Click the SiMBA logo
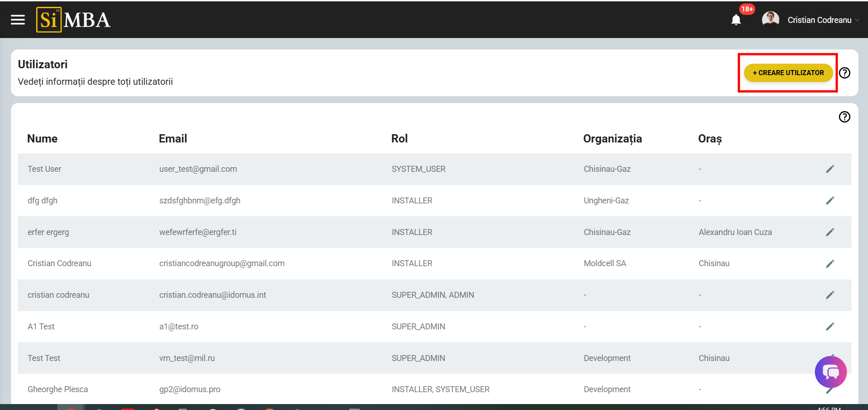The image size is (868, 410). click(73, 20)
